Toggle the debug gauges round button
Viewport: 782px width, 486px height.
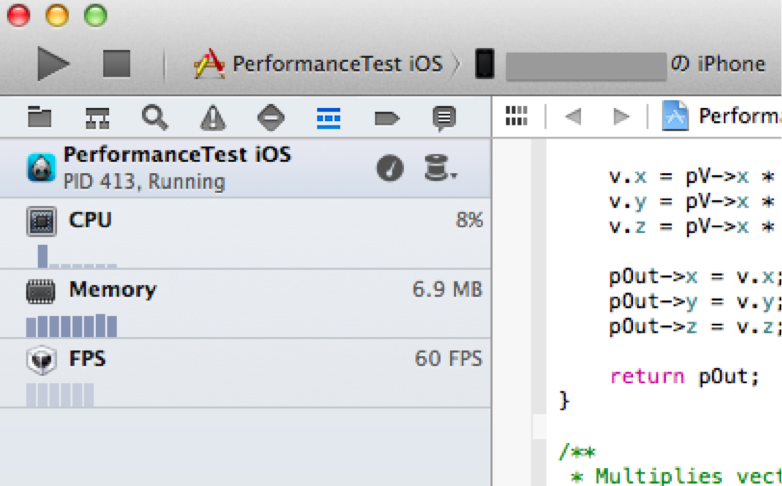pos(390,168)
